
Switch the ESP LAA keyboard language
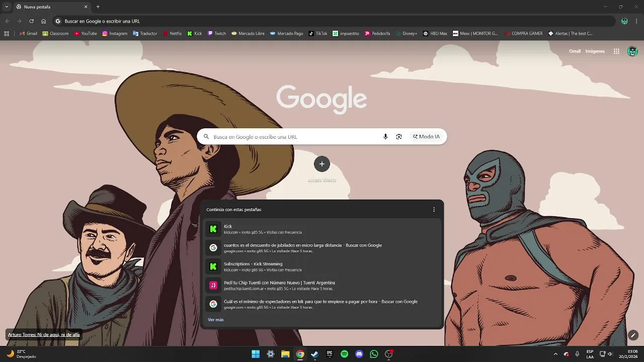590,354
